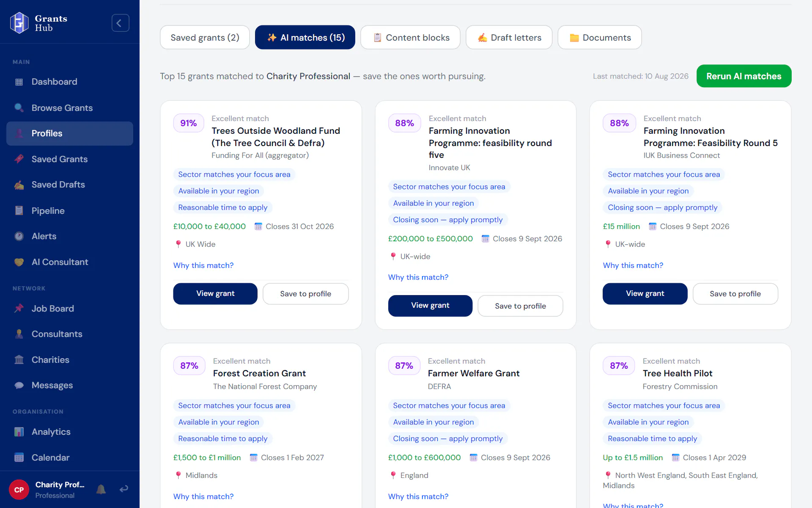The height and width of the screenshot is (508, 812).
Task: Click the Forest Creation Grant title
Action: click(x=259, y=373)
